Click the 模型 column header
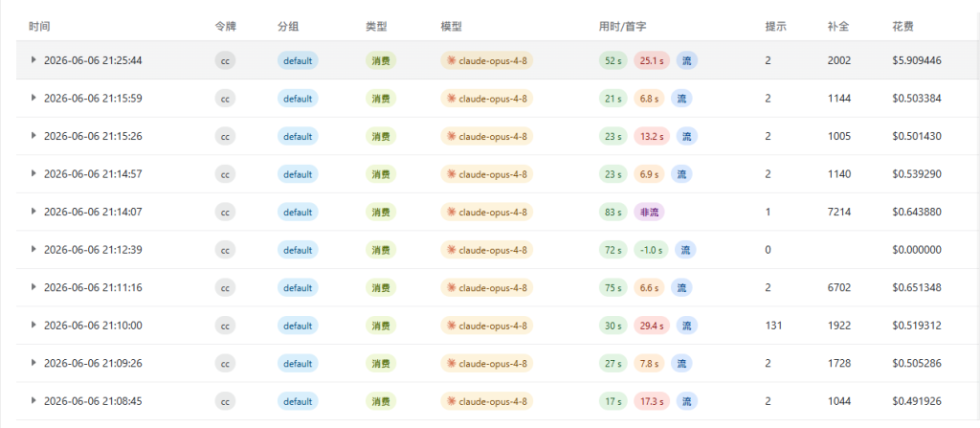Image resolution: width=980 pixels, height=428 pixels. pos(451,27)
